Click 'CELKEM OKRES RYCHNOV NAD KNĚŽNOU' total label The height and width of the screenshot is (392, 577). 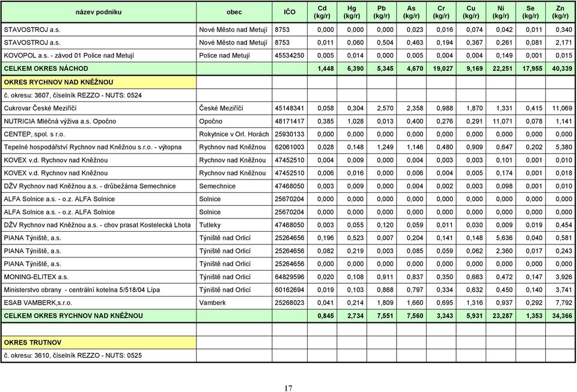(x=73, y=316)
